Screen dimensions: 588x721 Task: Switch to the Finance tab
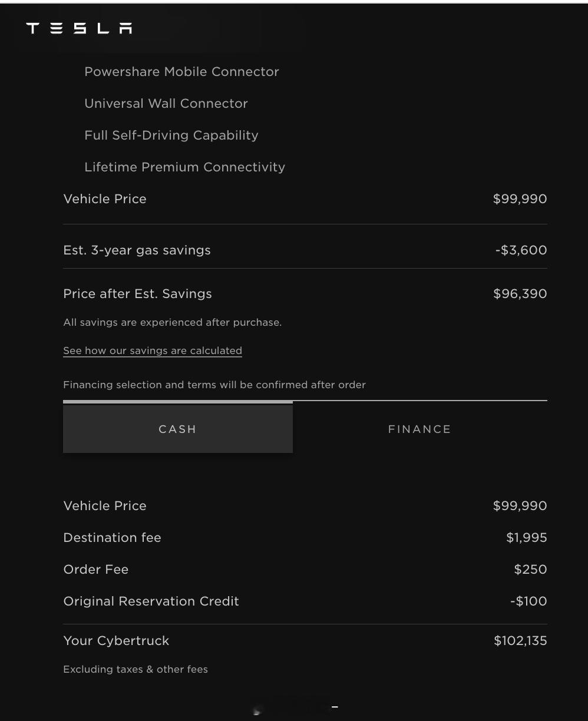click(x=419, y=429)
